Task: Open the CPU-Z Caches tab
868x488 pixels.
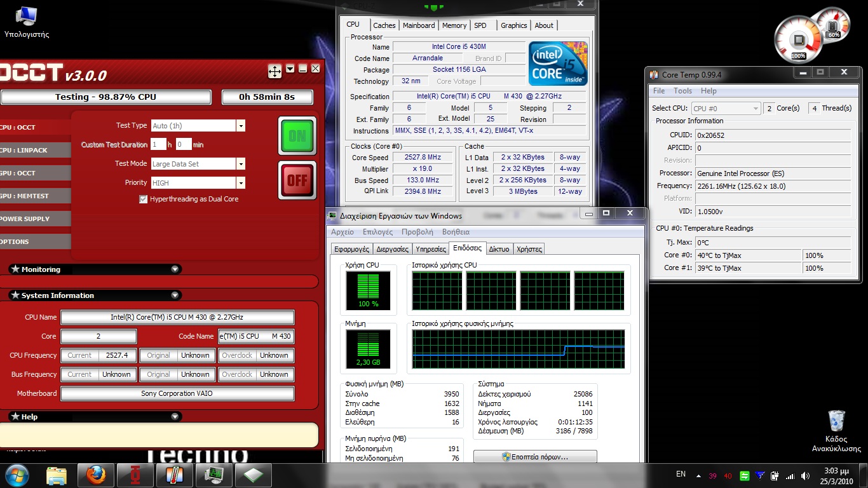Action: point(384,25)
